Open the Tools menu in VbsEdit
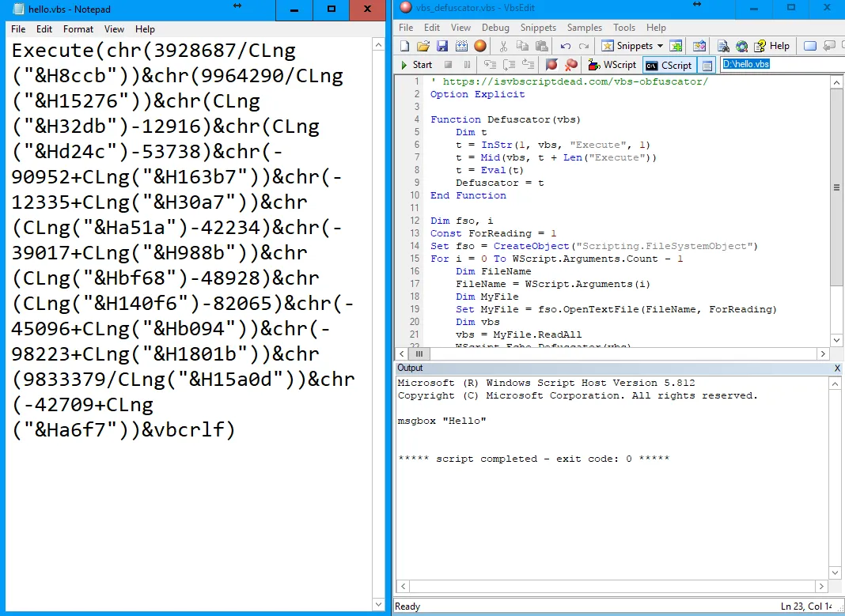 pyautogui.click(x=624, y=28)
